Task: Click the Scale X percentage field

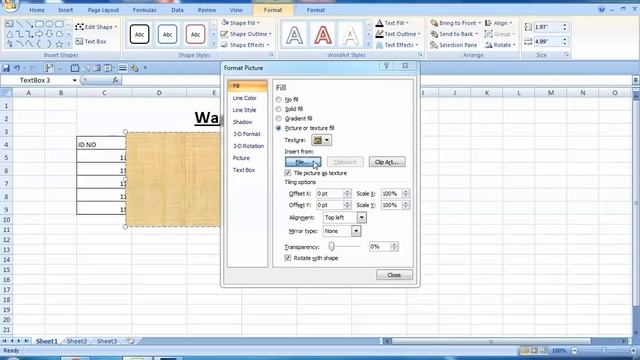Action: 391,193
